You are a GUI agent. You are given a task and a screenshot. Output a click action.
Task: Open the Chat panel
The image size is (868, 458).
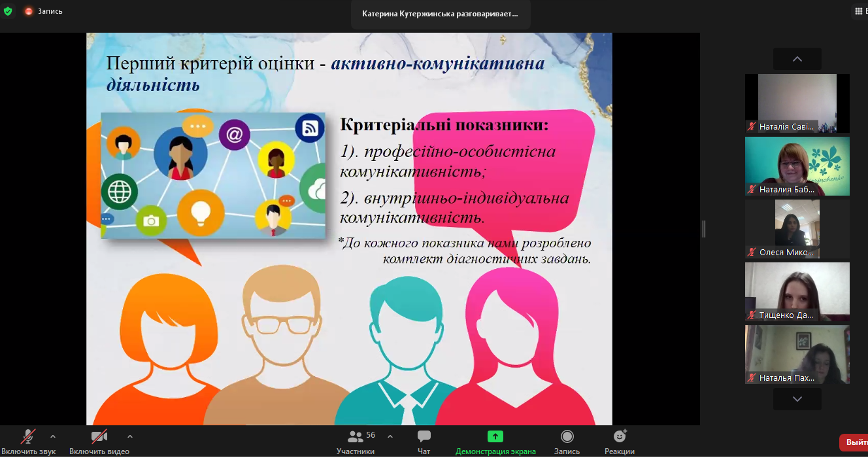pyautogui.click(x=424, y=437)
